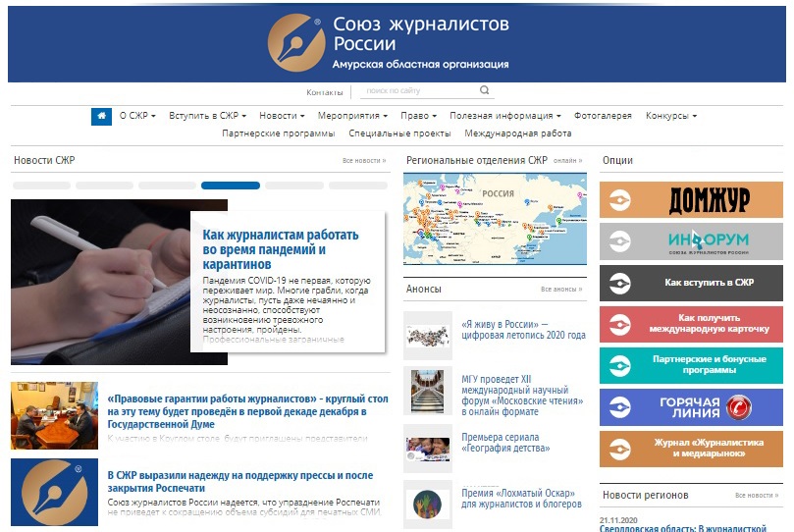
Task: Open Журнал Журналистика и медиарынок banner
Action: click(x=691, y=449)
